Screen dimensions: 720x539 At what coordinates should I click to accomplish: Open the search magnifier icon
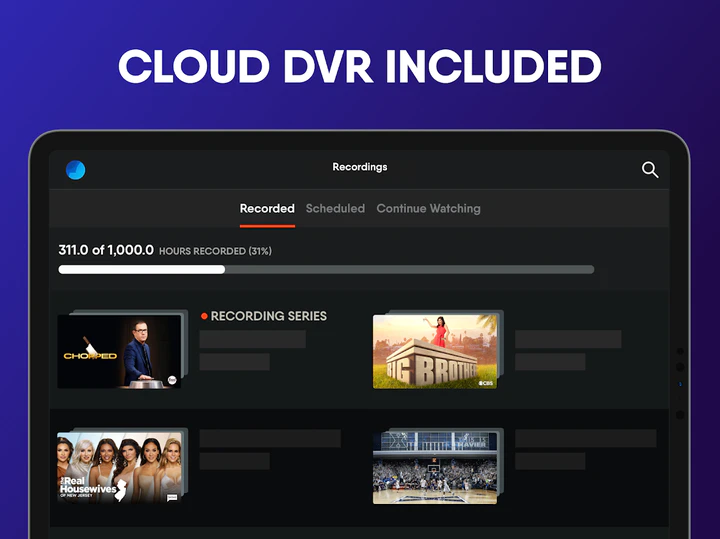tap(650, 170)
